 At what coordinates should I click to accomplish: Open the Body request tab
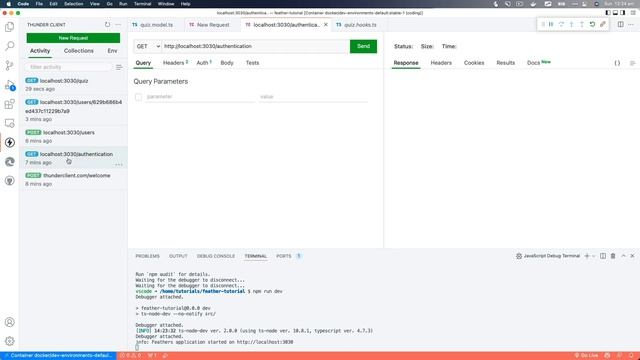point(227,63)
